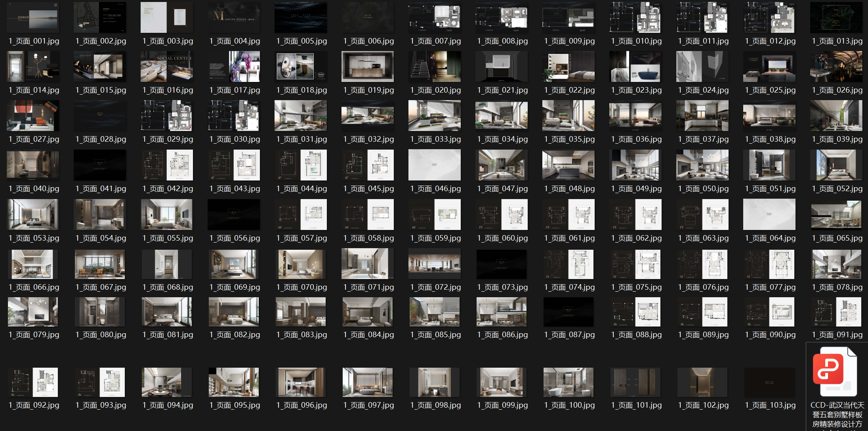Select the 1_页面_100.jpg bathroom thumbnail
Image resolution: width=868 pixels, height=431 pixels.
click(x=568, y=382)
